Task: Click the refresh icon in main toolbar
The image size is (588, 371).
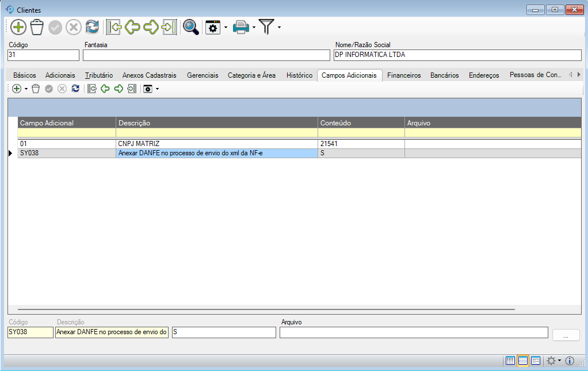Action: [x=92, y=27]
